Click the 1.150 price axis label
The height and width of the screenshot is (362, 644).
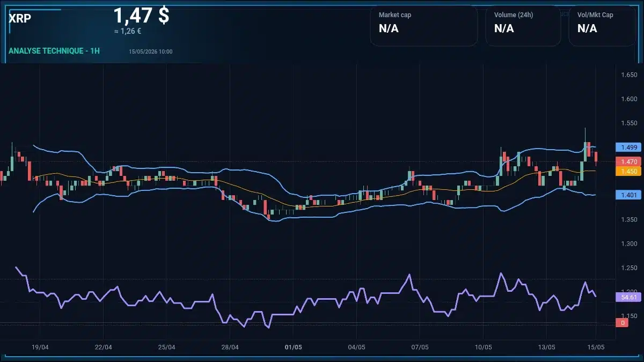pyautogui.click(x=628, y=316)
